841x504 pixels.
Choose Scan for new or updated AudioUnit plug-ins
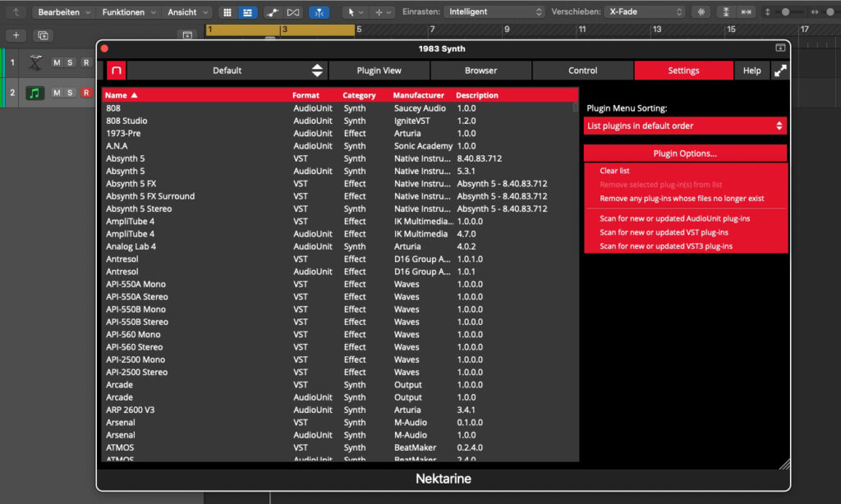point(675,218)
